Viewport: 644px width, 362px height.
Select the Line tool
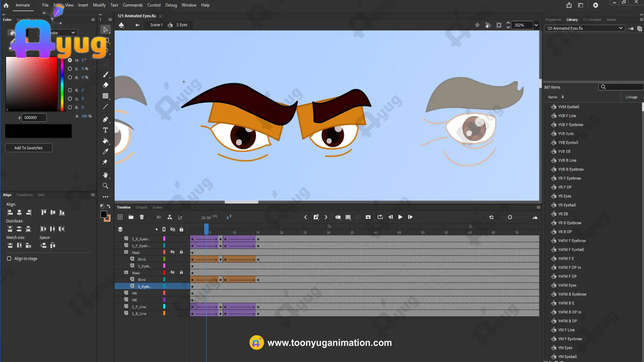click(105, 107)
